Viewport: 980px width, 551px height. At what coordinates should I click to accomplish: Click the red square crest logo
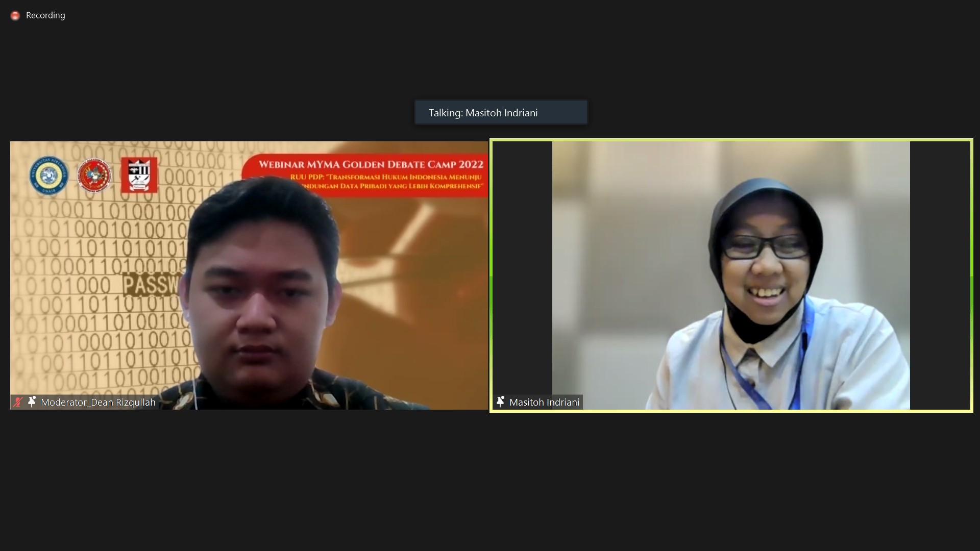pyautogui.click(x=139, y=175)
